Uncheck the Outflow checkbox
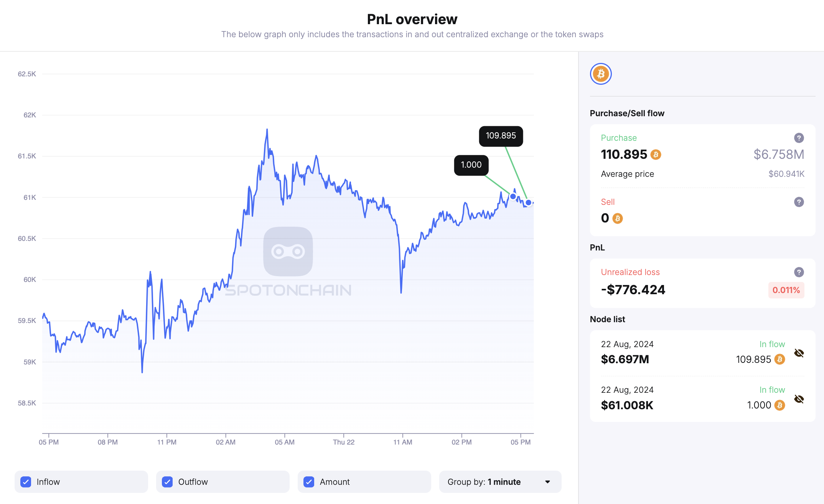The height and width of the screenshot is (504, 824). 167,482
